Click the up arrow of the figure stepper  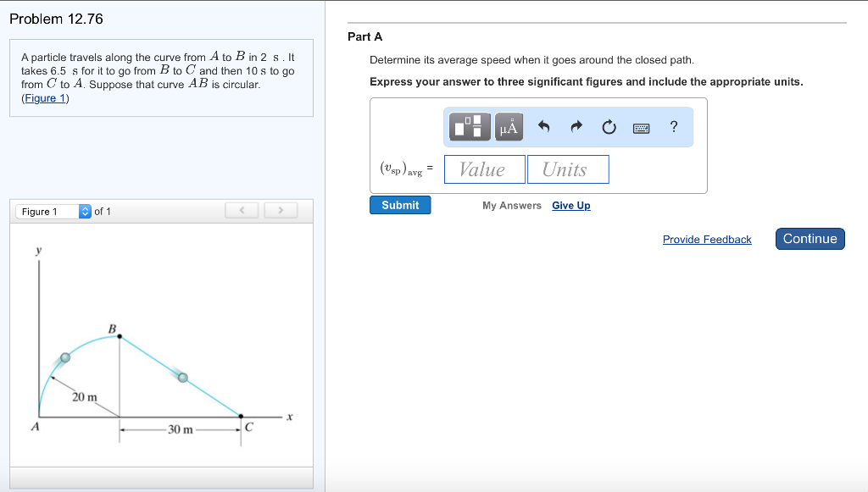[86, 207]
